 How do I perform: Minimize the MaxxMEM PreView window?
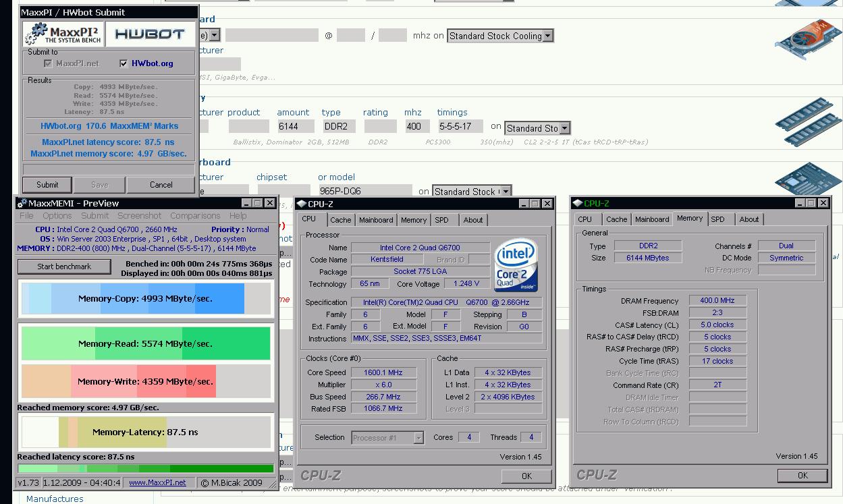tap(246, 203)
